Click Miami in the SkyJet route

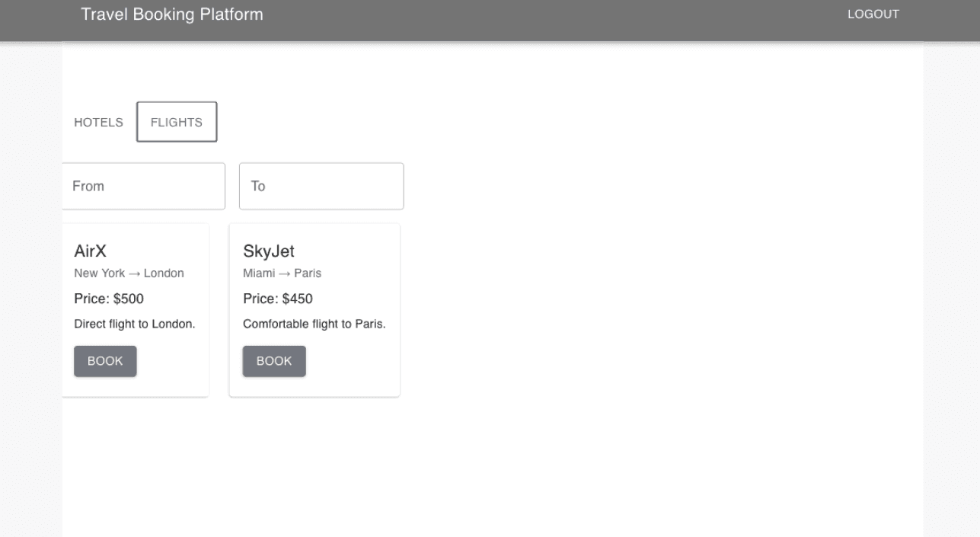[x=259, y=273]
